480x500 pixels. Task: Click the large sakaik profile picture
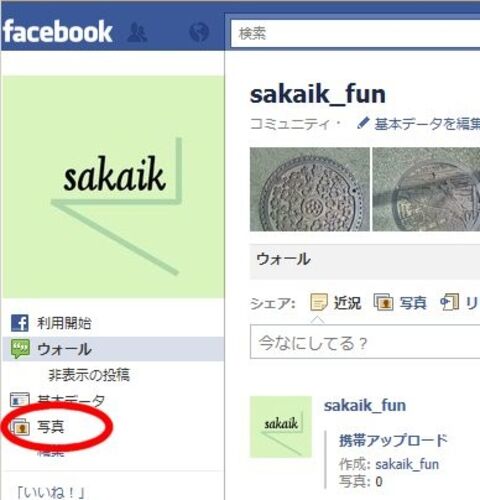(x=113, y=187)
